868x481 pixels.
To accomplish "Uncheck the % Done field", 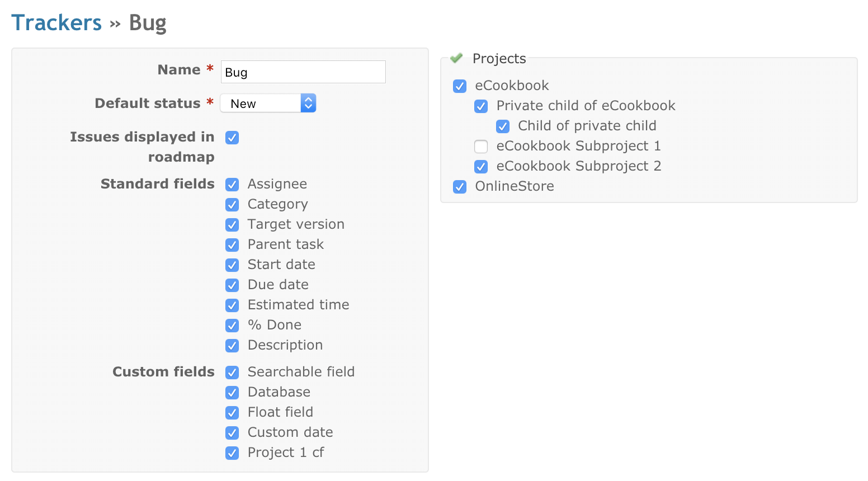I will (232, 326).
